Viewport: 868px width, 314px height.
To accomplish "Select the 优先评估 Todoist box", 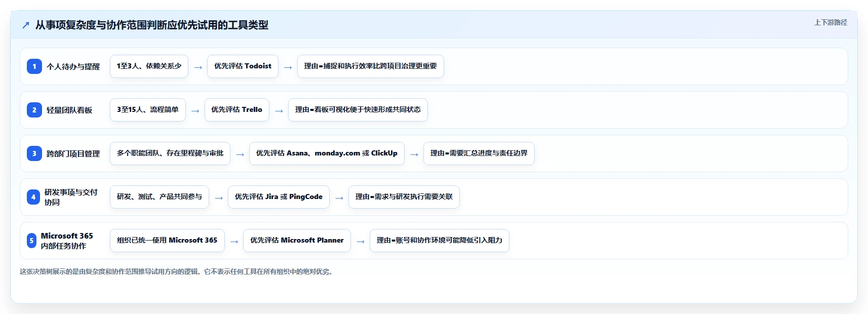I will [x=243, y=66].
